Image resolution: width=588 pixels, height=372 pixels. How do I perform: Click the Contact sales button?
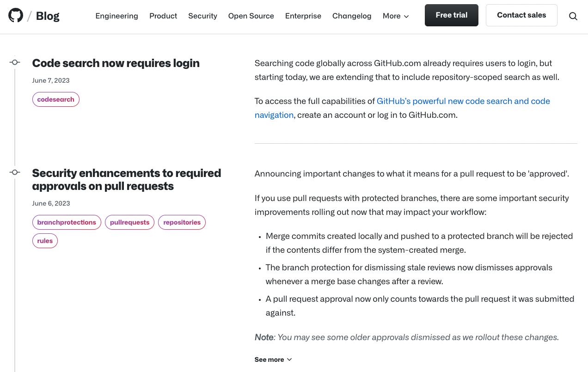click(x=521, y=15)
